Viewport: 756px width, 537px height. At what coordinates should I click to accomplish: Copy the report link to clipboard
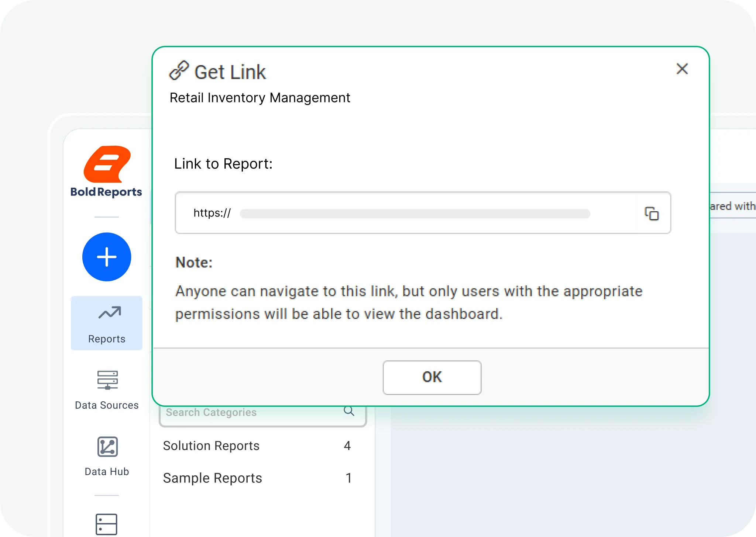tap(652, 214)
